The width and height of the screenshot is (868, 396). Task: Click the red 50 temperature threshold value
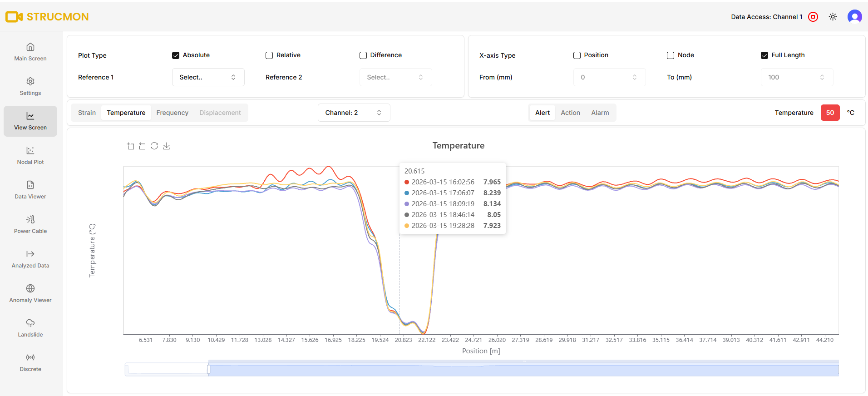pyautogui.click(x=830, y=113)
